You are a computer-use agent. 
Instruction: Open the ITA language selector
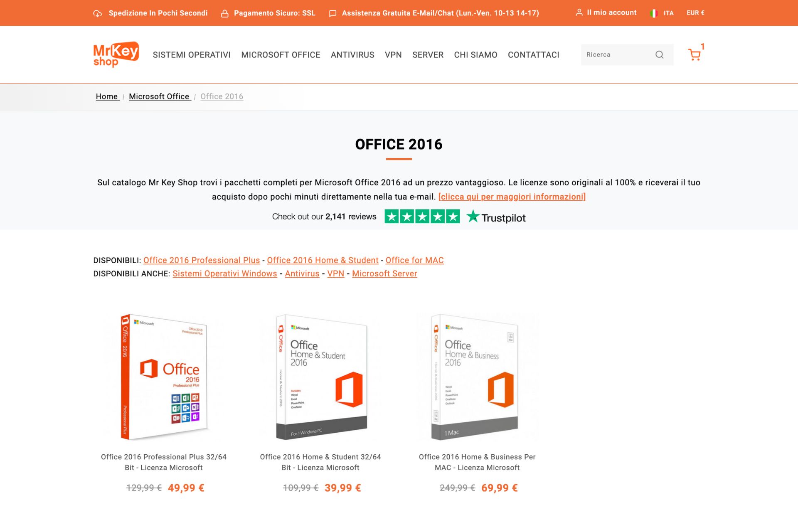pos(668,13)
